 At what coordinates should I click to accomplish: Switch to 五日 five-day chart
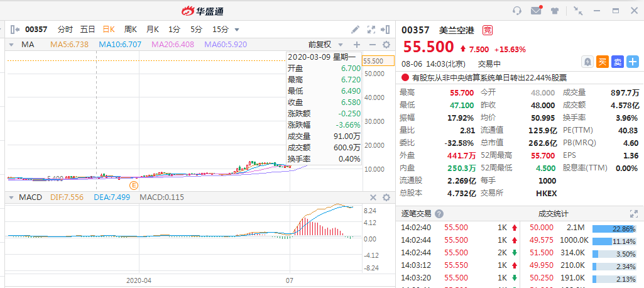(x=87, y=29)
